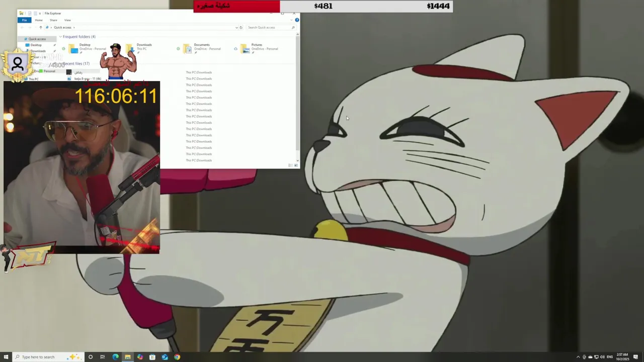Open the Home ribbon tab
The width and height of the screenshot is (644, 362).
coord(39,20)
